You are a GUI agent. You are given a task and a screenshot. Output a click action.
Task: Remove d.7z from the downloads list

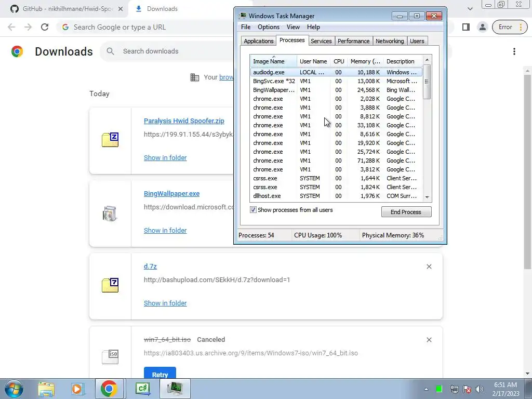tap(429, 267)
